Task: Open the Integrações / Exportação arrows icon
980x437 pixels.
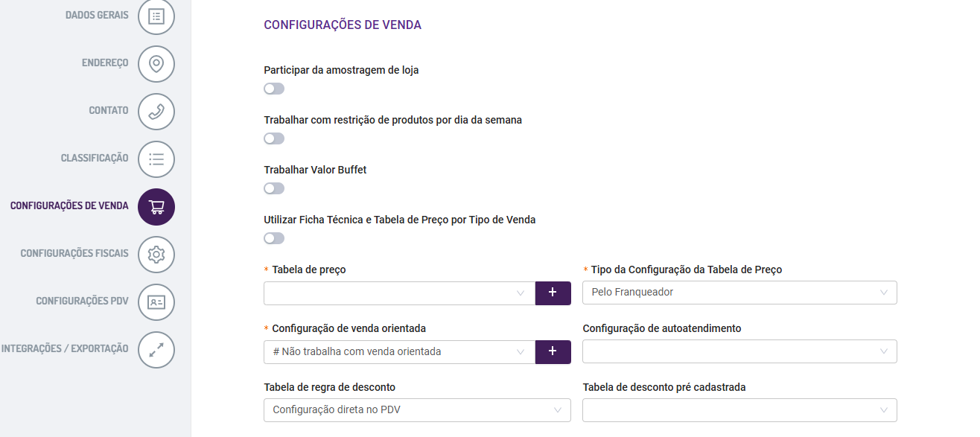Action: click(x=156, y=350)
